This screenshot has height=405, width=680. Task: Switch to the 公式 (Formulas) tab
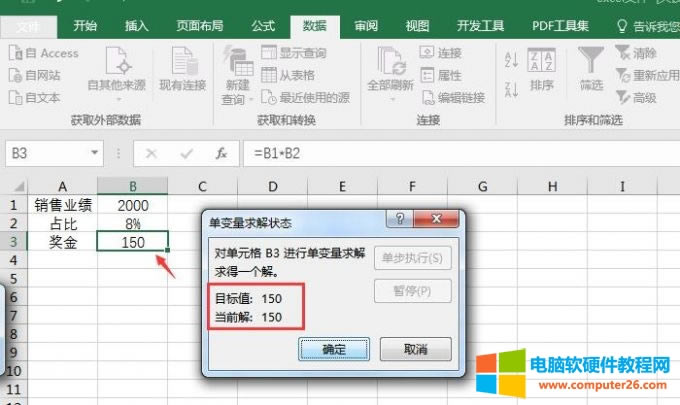[263, 26]
